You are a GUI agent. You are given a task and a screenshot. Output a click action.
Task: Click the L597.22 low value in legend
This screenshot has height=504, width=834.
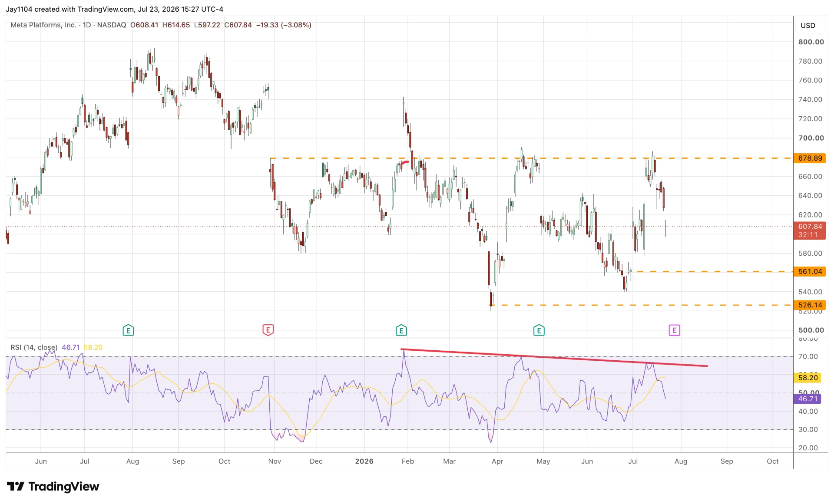[x=207, y=25]
